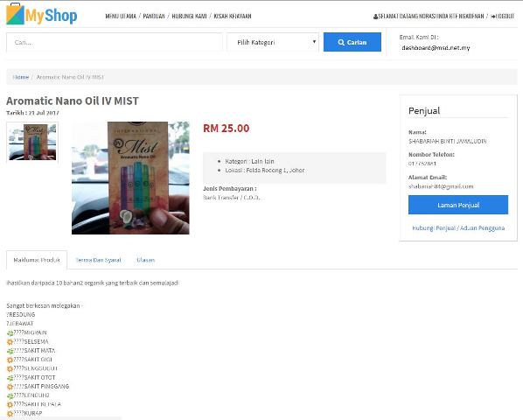Click Hubungi Penjual / Aduan Pengguna link
This screenshot has height=420, width=523.
point(458,228)
